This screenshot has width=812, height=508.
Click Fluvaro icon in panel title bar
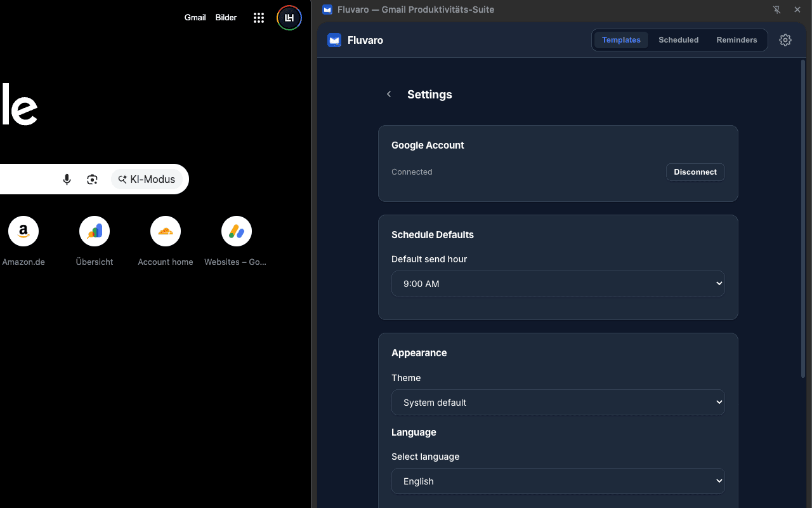[327, 10]
